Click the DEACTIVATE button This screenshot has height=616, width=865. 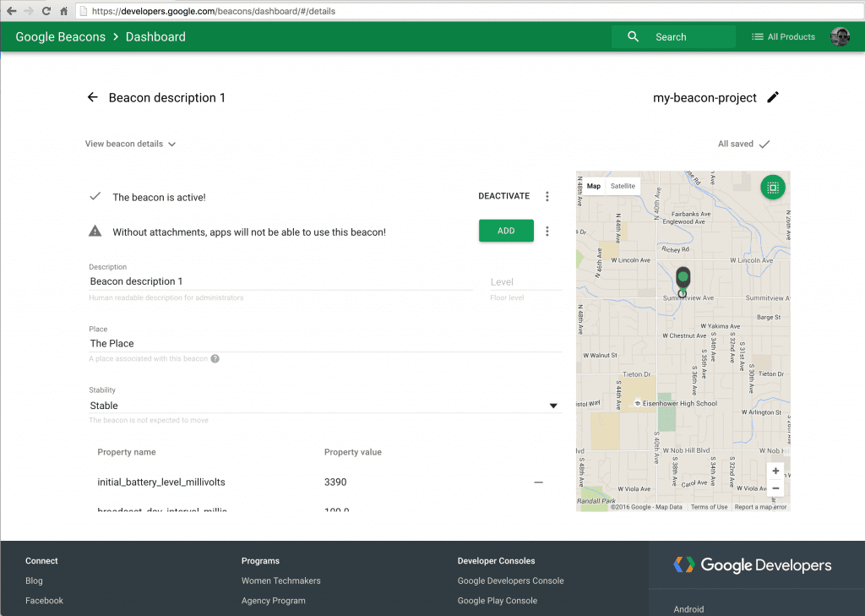point(503,196)
